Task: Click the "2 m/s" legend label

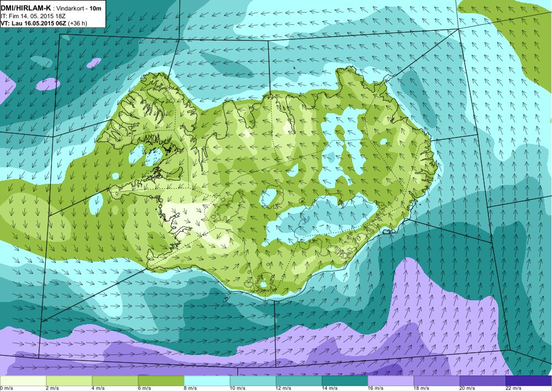Action: click(x=52, y=388)
